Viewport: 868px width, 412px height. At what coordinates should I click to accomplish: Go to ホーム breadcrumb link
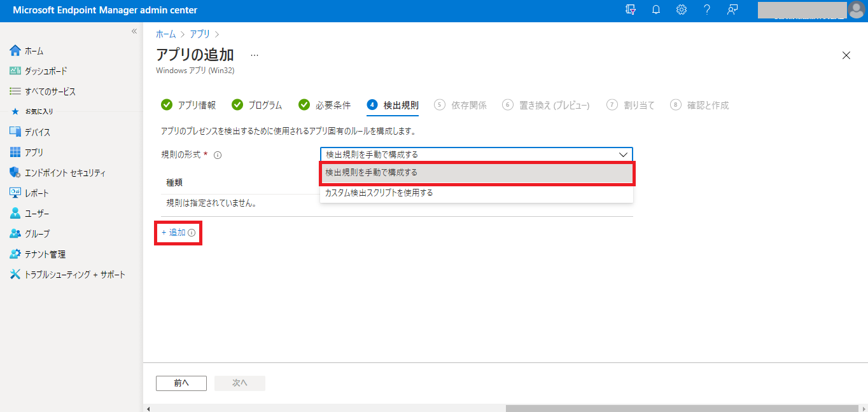tap(165, 34)
